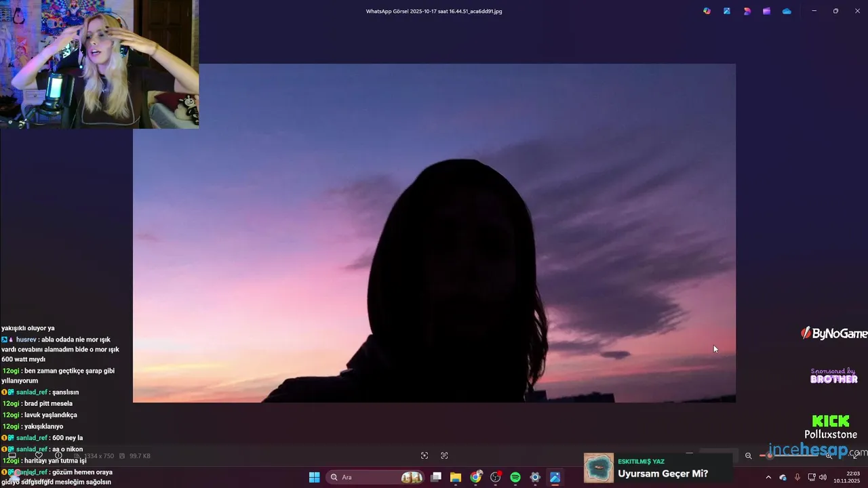Viewport: 868px width, 488px height.
Task: Click the streamer webcam overlay
Action: [99, 64]
